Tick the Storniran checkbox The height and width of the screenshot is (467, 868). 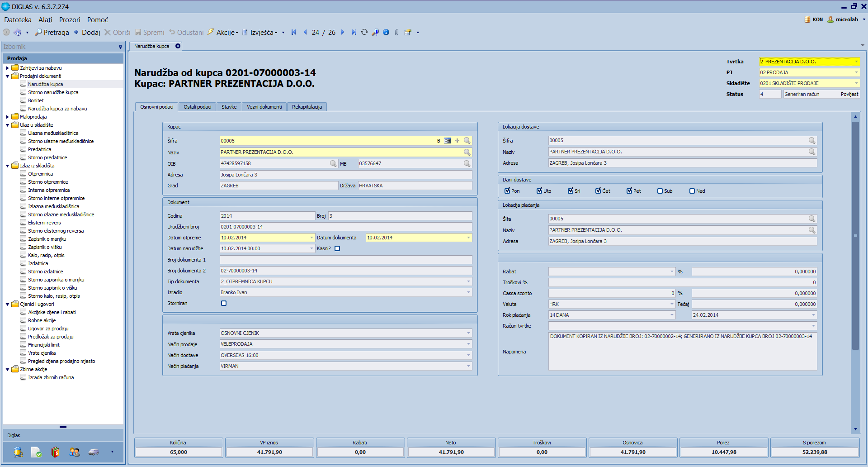pos(224,303)
